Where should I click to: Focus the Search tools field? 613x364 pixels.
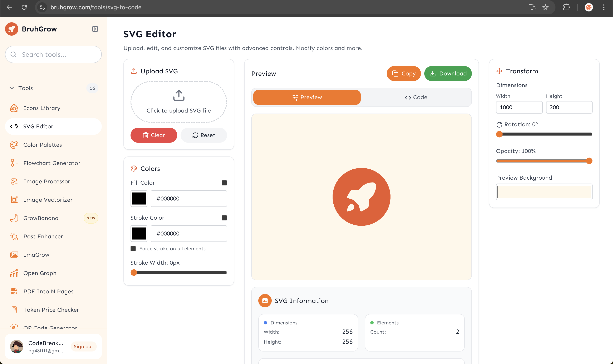click(x=53, y=54)
